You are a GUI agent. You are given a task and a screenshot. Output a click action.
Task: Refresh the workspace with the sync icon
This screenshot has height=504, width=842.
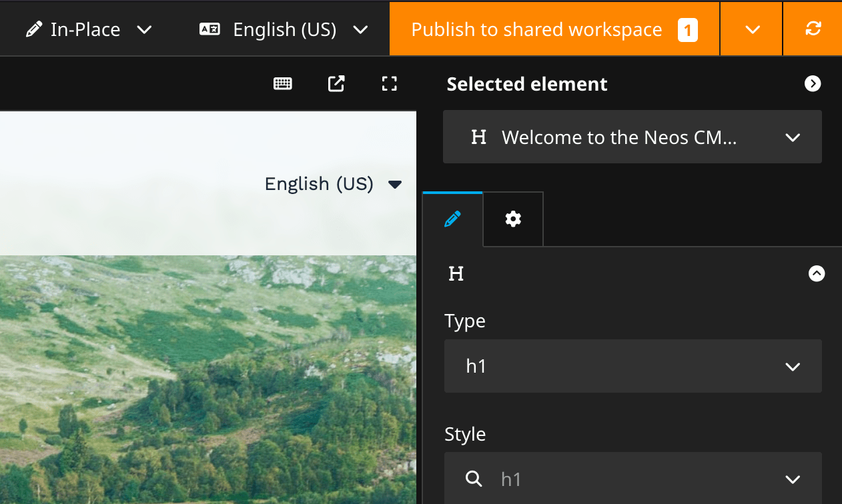click(812, 29)
